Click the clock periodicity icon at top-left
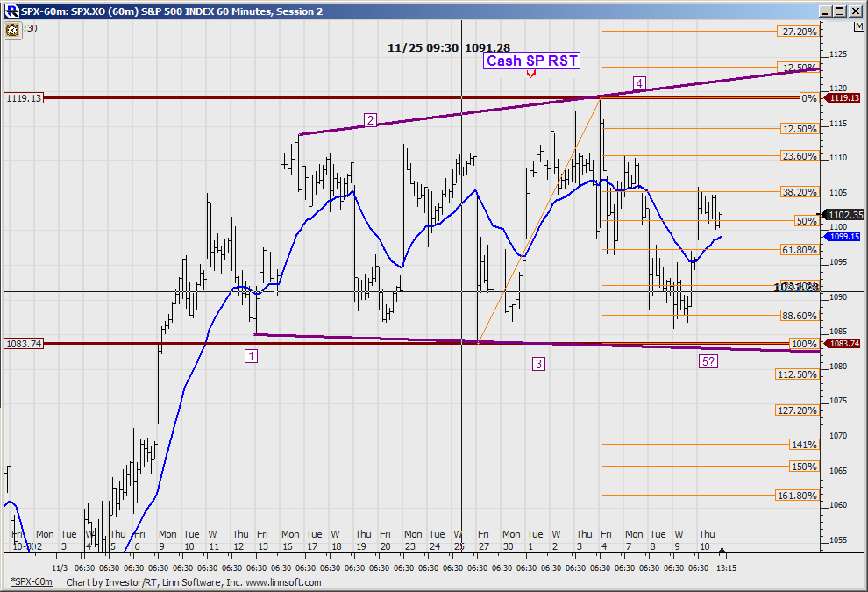Screen dimensions: 868x592 pos(12,29)
